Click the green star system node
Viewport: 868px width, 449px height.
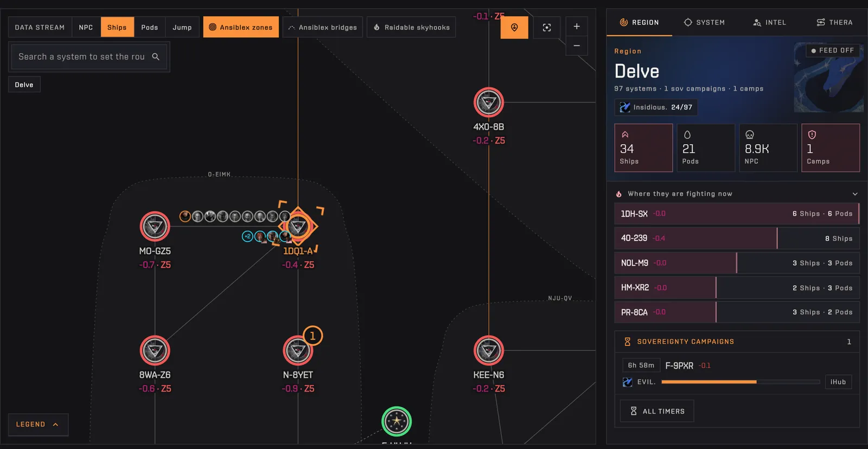click(397, 421)
